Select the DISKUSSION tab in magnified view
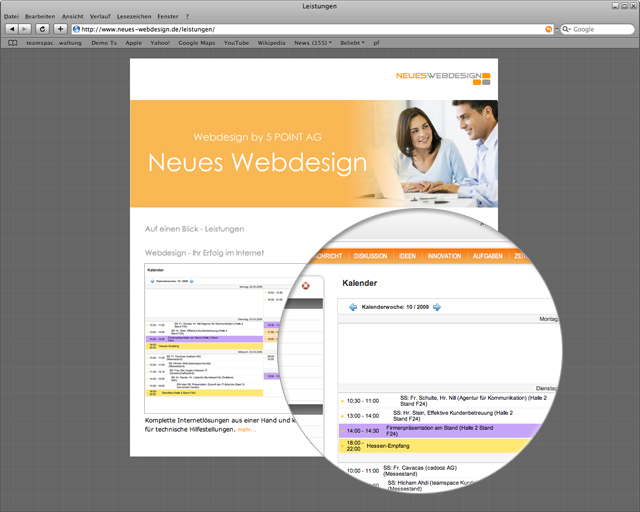640x512 pixels. 370,256
